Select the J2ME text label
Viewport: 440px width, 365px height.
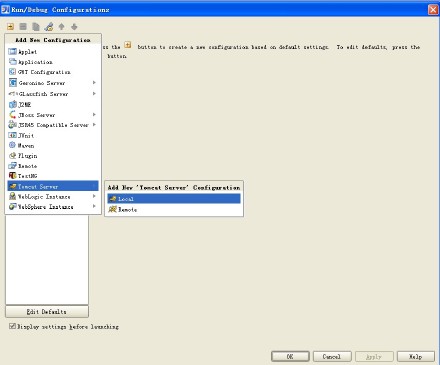24,104
